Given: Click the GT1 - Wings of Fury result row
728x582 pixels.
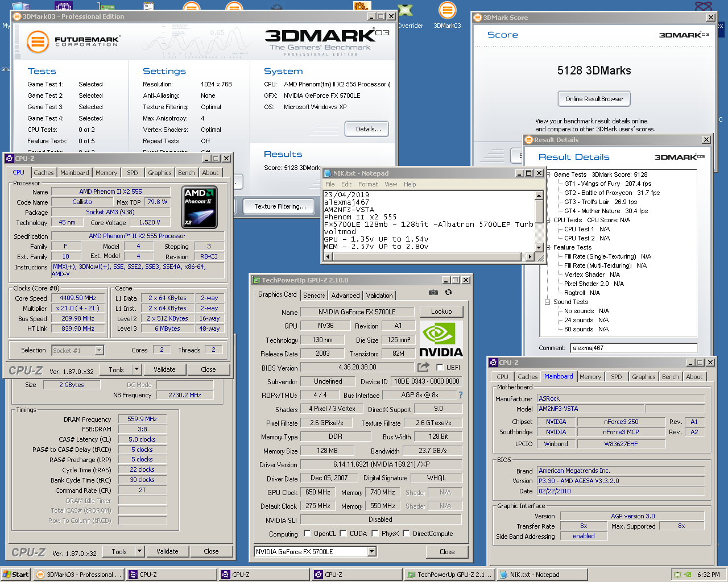Looking at the screenshot, I should click(607, 184).
